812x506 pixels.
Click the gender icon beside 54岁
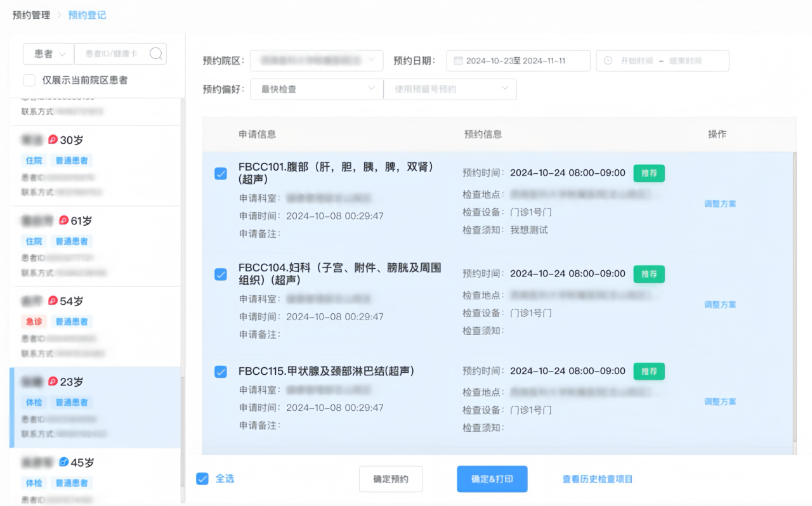coord(53,301)
